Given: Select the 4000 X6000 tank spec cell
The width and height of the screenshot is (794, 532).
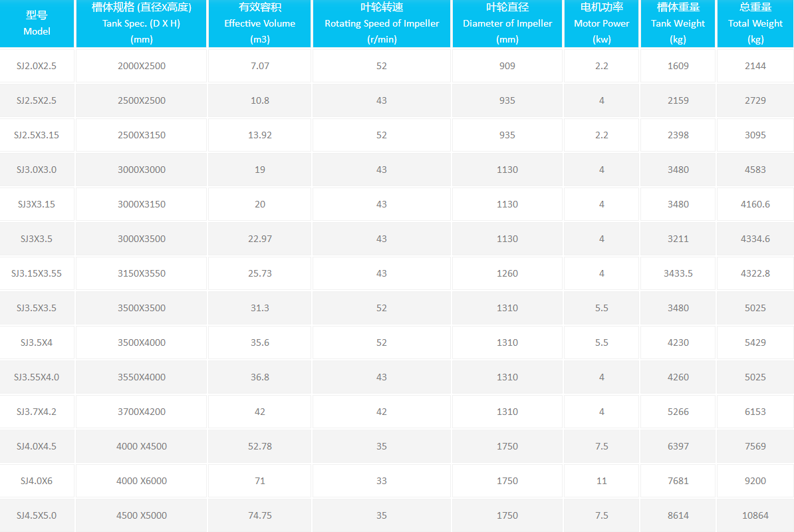Looking at the screenshot, I should coord(141,481).
